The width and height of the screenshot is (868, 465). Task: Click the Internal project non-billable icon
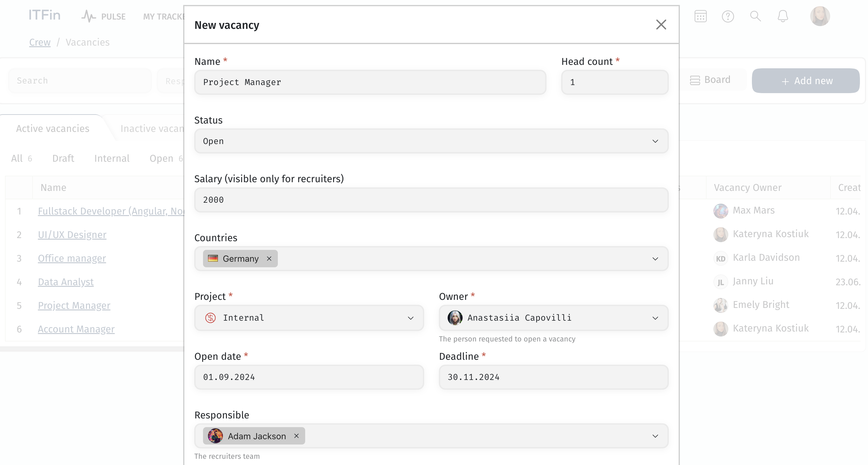coord(210,318)
